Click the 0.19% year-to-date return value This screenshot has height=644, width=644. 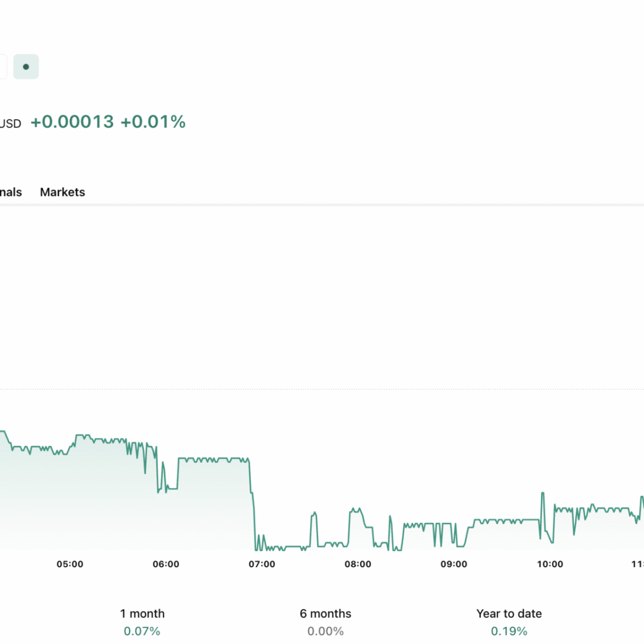[509, 631]
